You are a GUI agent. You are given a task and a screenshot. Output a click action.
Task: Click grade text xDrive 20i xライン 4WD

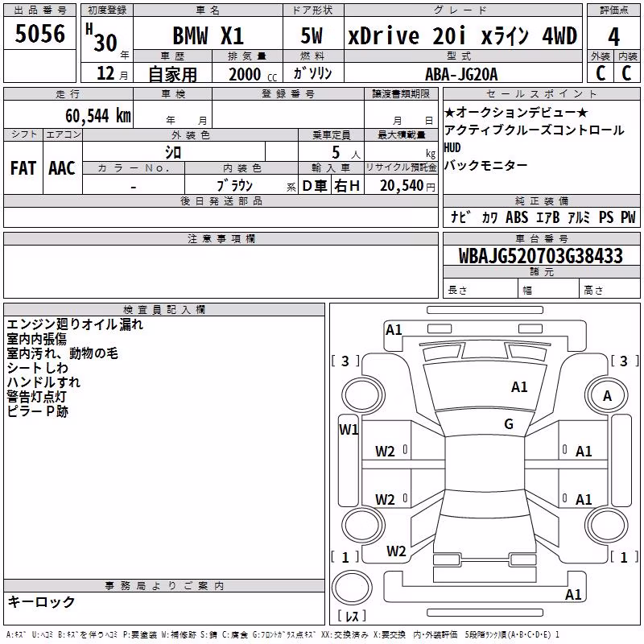click(462, 35)
